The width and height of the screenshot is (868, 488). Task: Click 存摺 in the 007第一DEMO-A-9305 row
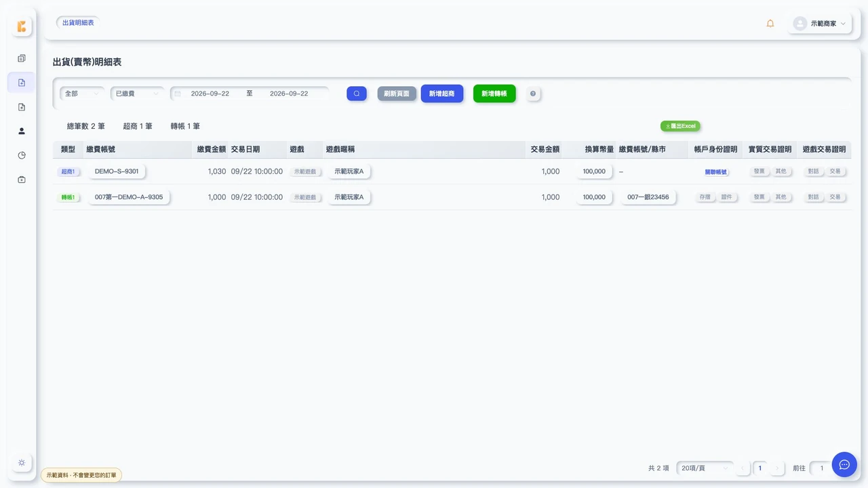point(705,197)
